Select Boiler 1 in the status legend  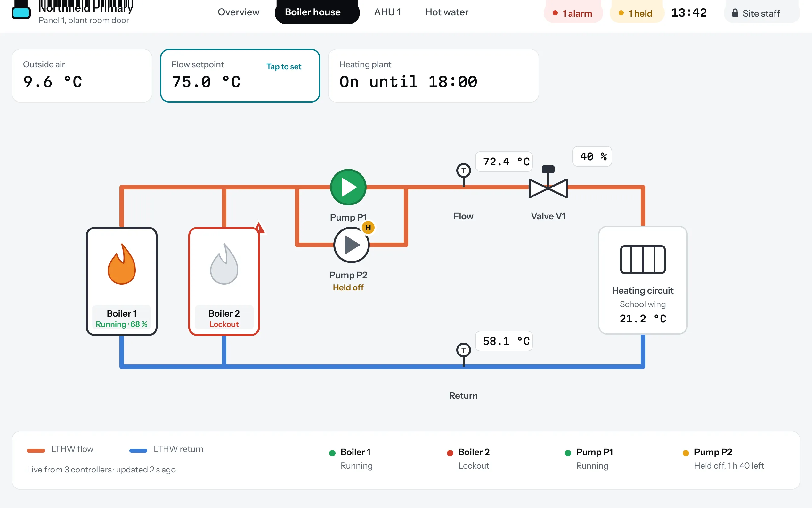click(351, 459)
